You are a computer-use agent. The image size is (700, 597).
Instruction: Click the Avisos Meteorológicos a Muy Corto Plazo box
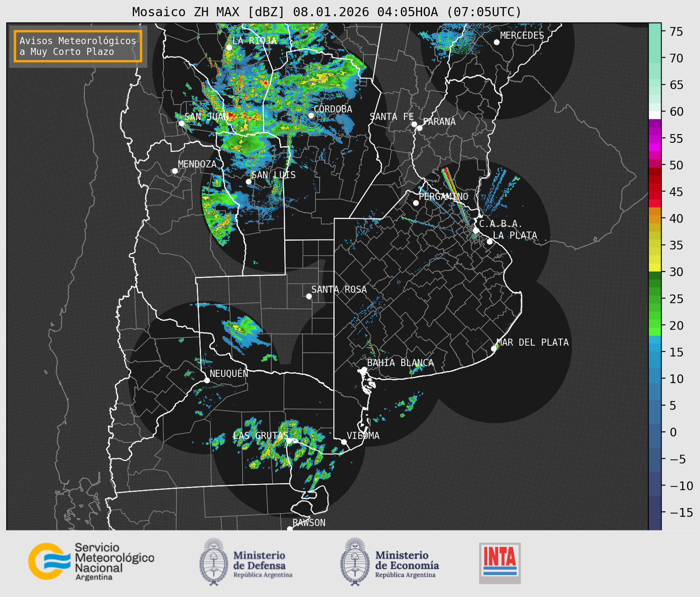coord(78,46)
